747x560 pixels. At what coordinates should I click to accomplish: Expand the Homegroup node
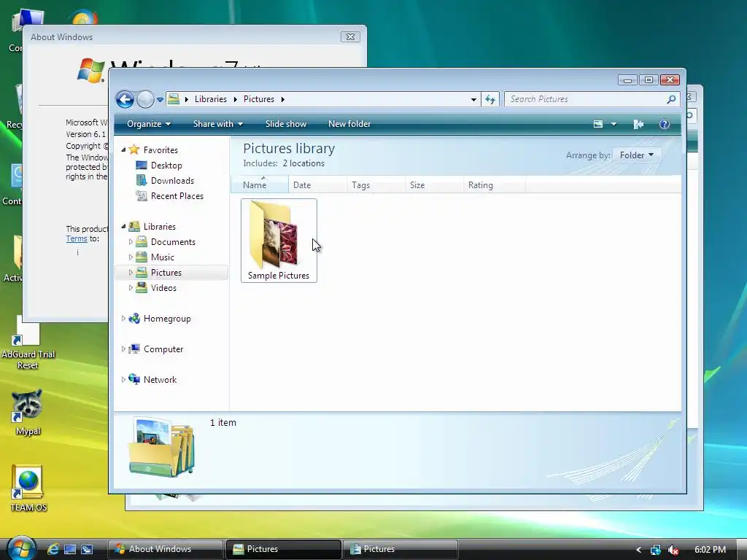click(123, 318)
